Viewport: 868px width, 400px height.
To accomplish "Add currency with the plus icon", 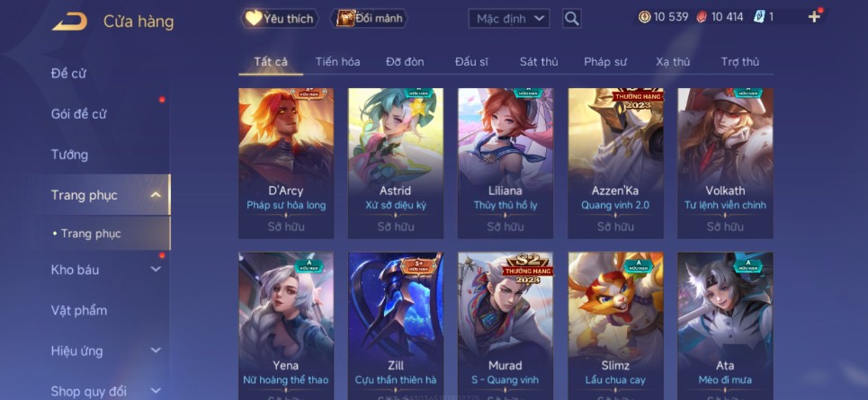I will (x=814, y=16).
